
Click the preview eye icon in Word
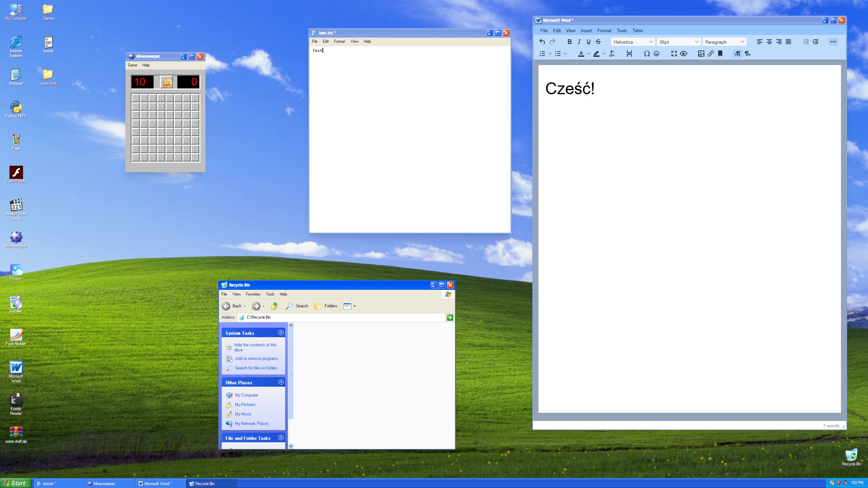(x=684, y=54)
